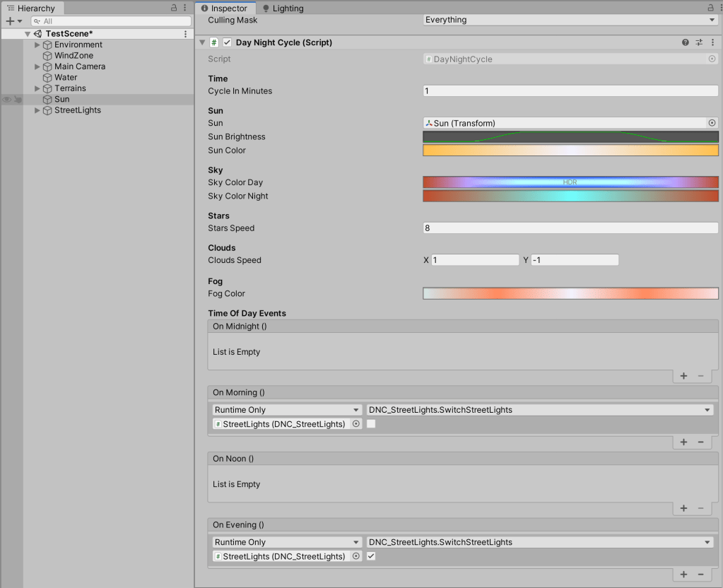
Task: Open the component preset settings icon
Action: coord(699,42)
